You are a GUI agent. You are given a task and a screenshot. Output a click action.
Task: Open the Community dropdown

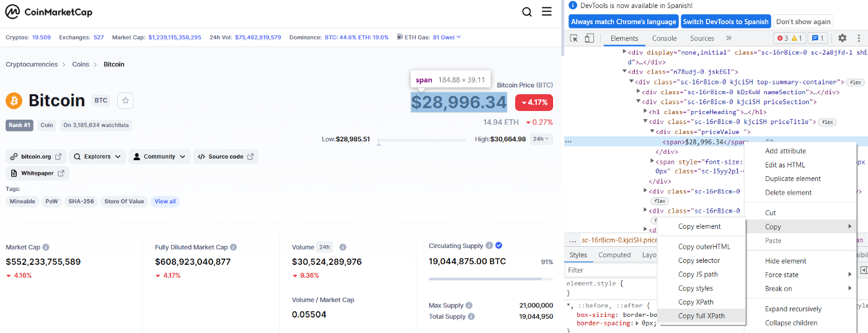(x=159, y=157)
